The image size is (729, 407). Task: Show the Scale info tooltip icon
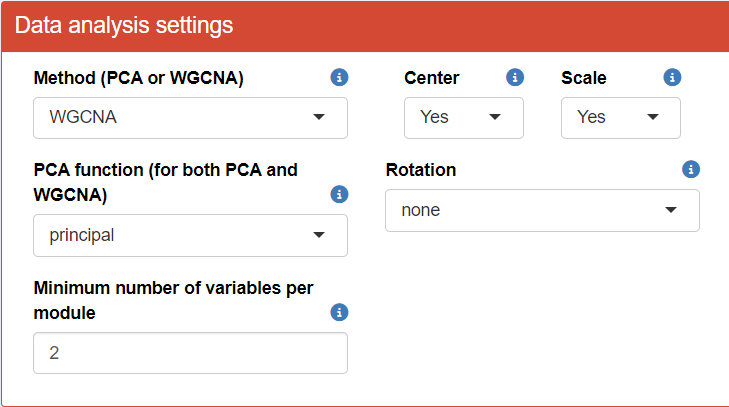[672, 77]
